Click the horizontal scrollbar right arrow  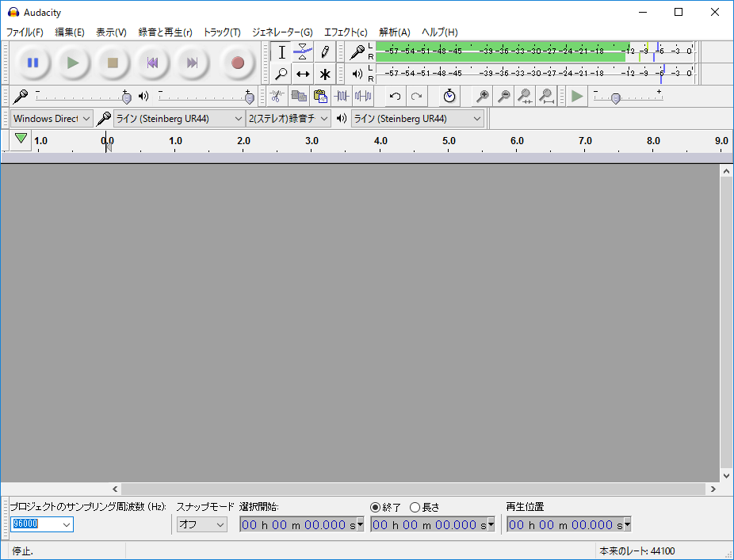tap(713, 489)
